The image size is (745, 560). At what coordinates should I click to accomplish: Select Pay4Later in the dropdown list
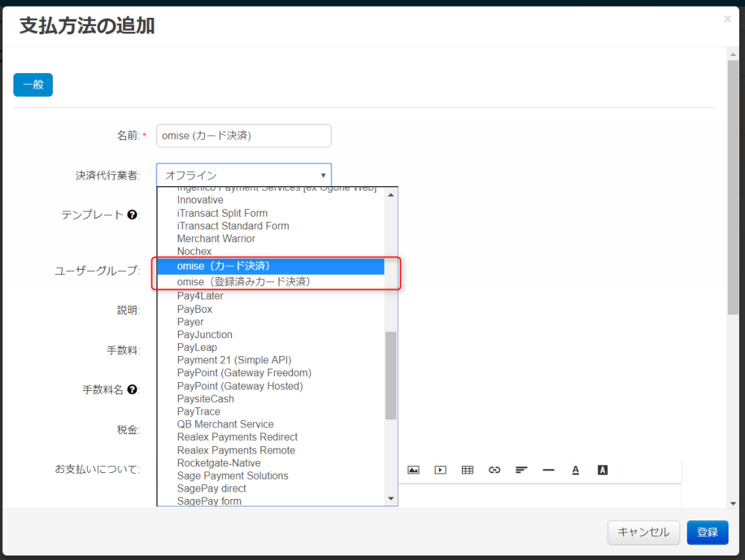(271, 296)
